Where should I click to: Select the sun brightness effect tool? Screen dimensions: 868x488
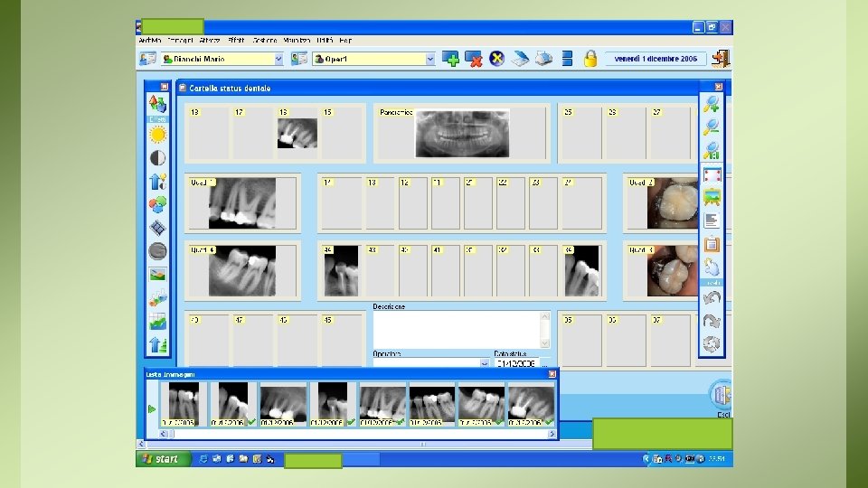[x=157, y=135]
